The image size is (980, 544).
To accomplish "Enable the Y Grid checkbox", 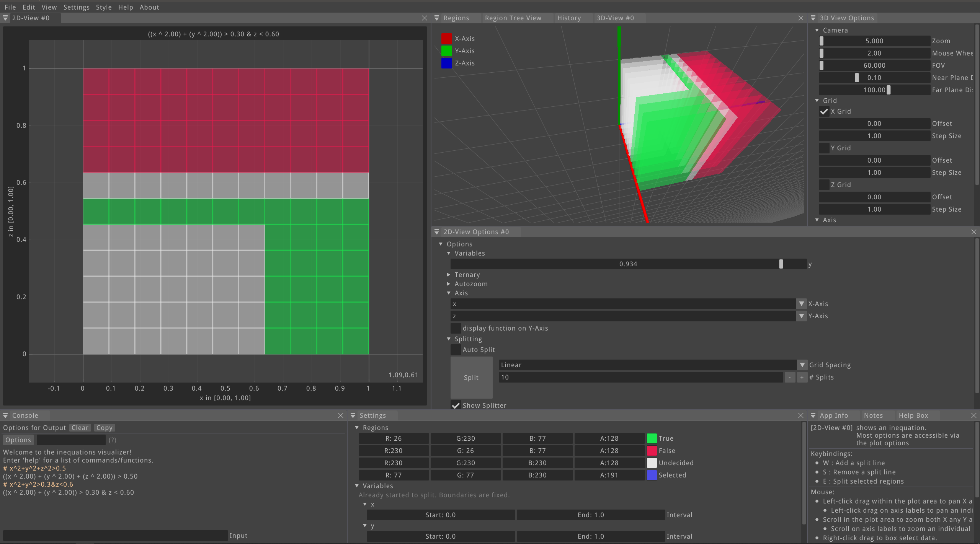I will pos(824,148).
